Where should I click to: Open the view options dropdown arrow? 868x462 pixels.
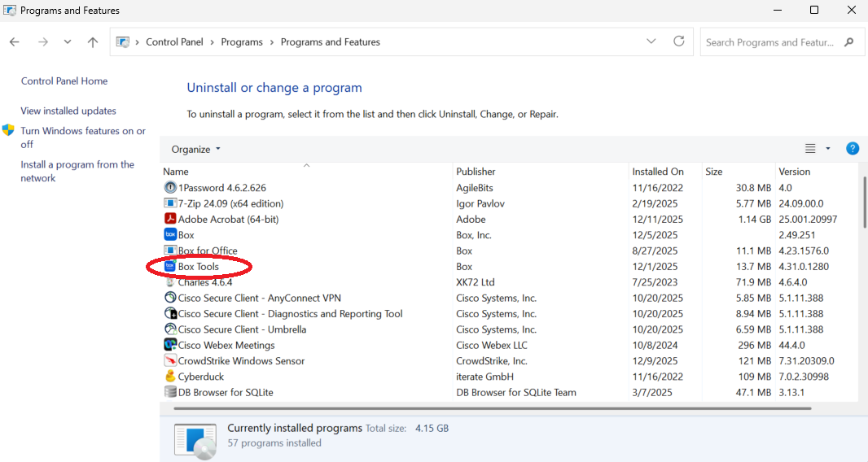[x=828, y=149]
